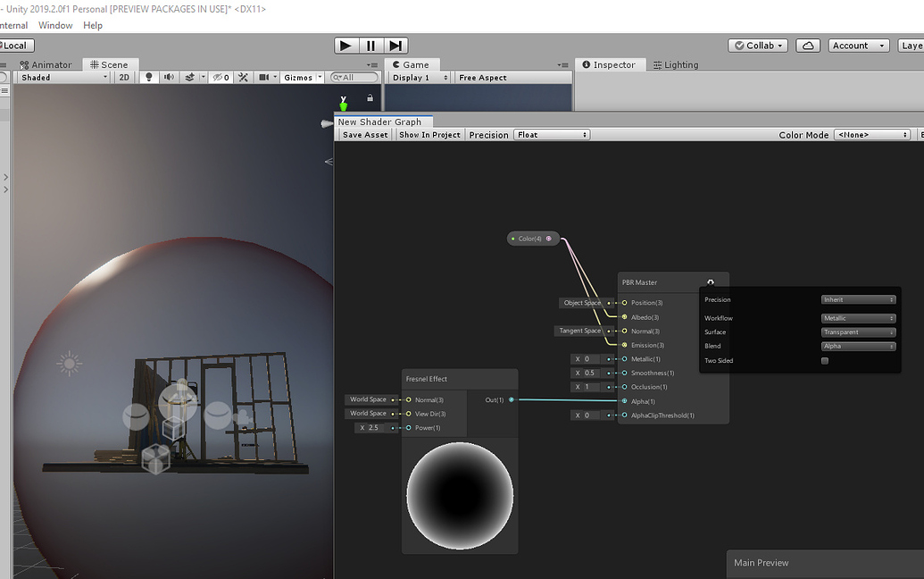Click the Main Preview panel header
Screen dimensions: 924x579
825,564
